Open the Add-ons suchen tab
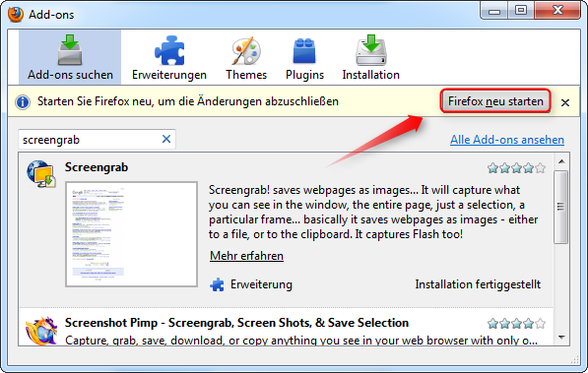This screenshot has width=588, height=373. pos(70,57)
